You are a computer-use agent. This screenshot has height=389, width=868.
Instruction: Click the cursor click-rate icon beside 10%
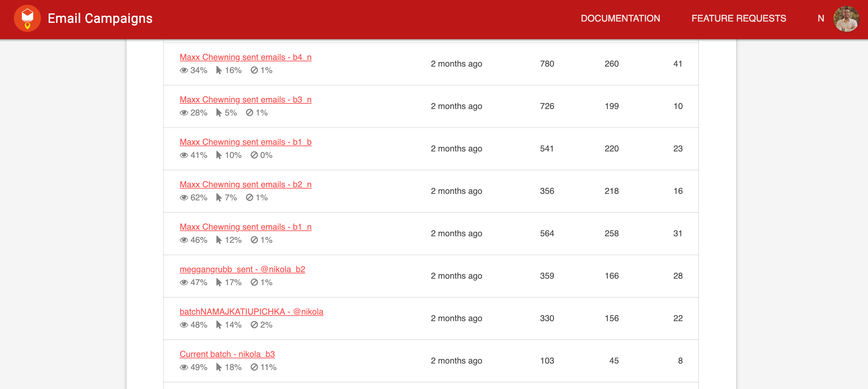click(219, 155)
